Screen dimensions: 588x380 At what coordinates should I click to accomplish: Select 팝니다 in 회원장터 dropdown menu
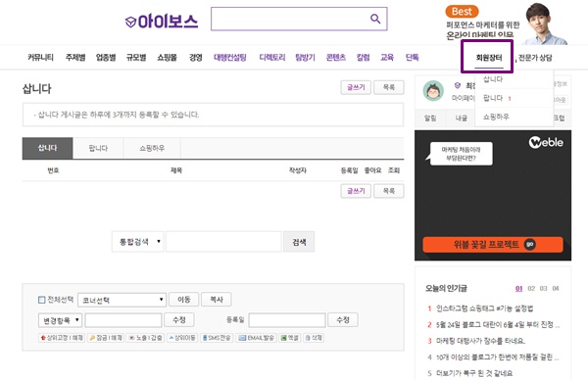click(x=493, y=98)
